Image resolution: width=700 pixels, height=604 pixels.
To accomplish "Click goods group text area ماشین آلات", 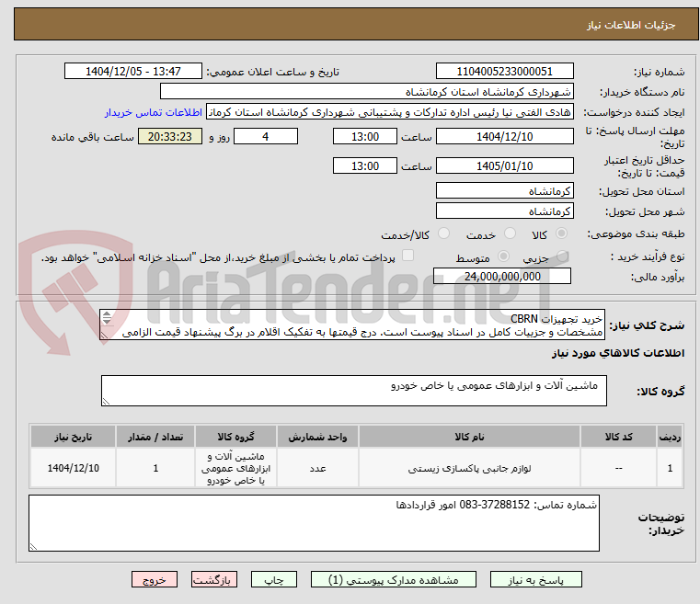I will pyautogui.click(x=353, y=391).
